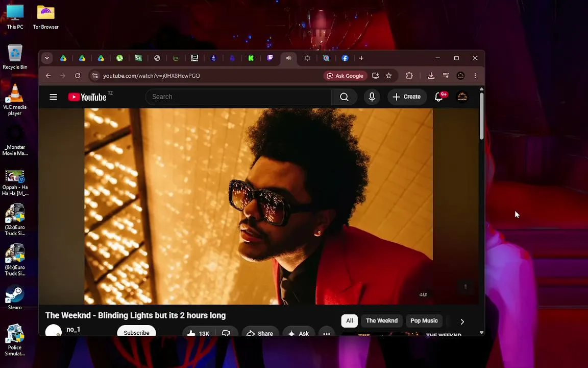View site information icon in address bar
Screen dimensions: 588x368
[x=95, y=76]
